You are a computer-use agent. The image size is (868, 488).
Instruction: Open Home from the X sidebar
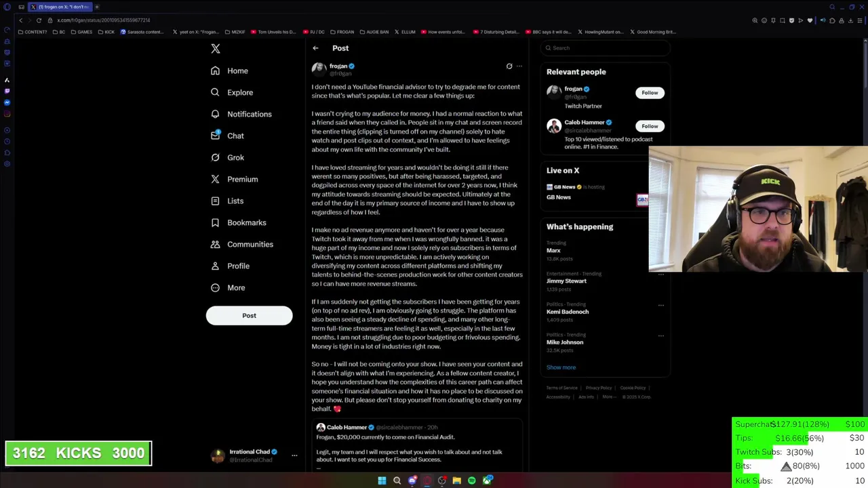(x=230, y=70)
